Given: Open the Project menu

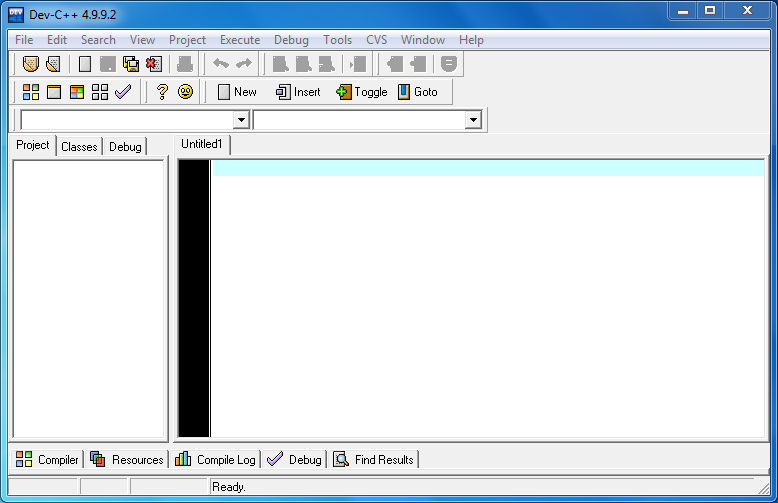Looking at the screenshot, I should click(x=188, y=40).
